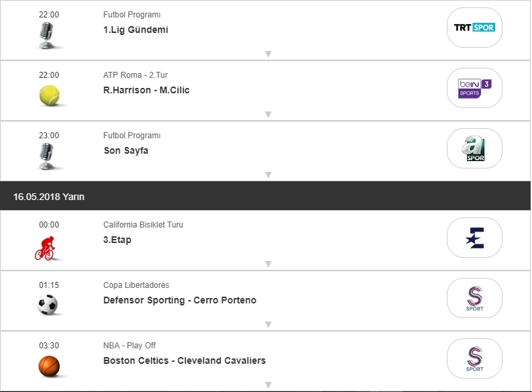This screenshot has height=392, width=532.
Task: Open S Sport logo beside Copa Libertadores
Action: 474,298
